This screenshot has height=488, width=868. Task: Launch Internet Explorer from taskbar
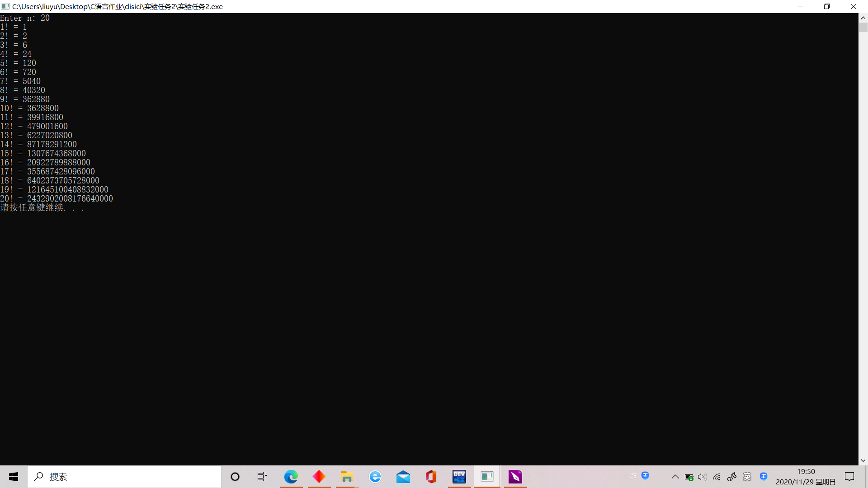pyautogui.click(x=375, y=477)
